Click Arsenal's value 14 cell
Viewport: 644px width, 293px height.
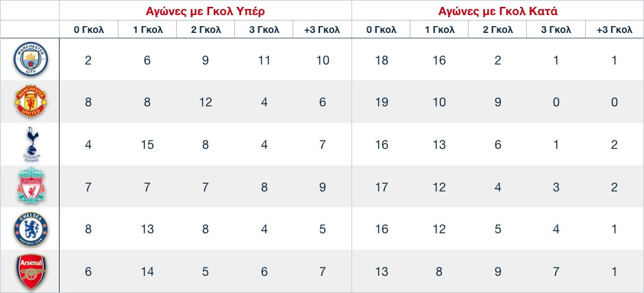click(147, 272)
